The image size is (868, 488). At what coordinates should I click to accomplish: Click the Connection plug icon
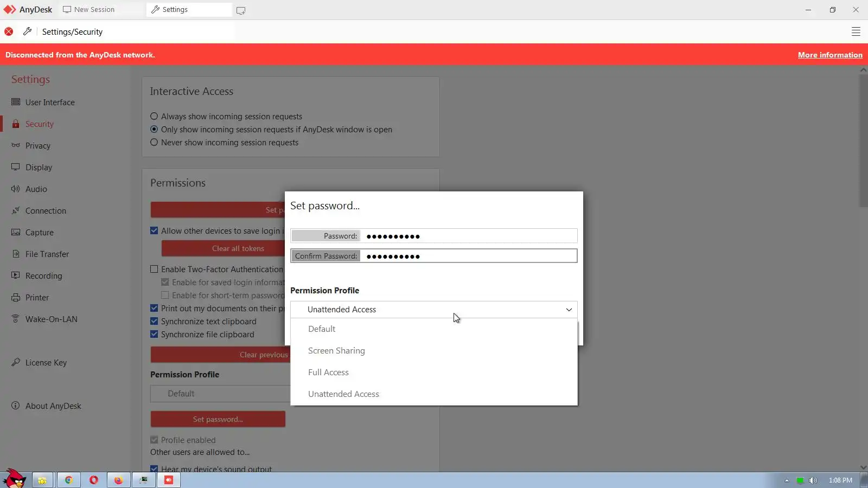click(16, 210)
